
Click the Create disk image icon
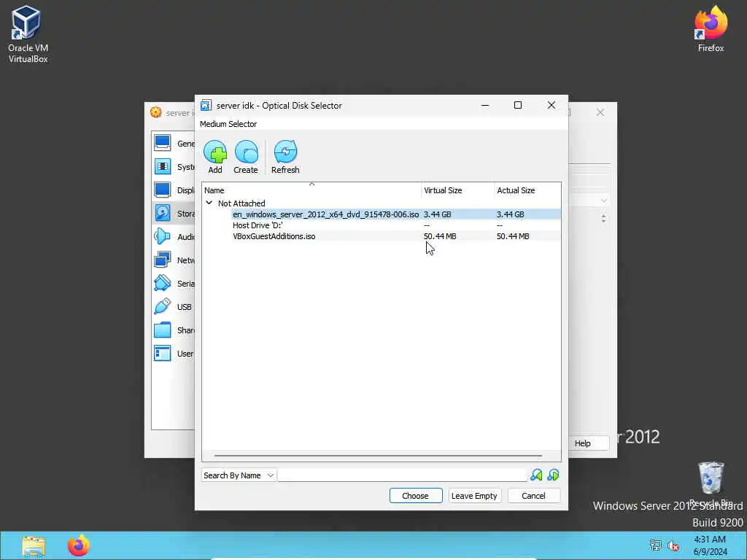point(246,157)
